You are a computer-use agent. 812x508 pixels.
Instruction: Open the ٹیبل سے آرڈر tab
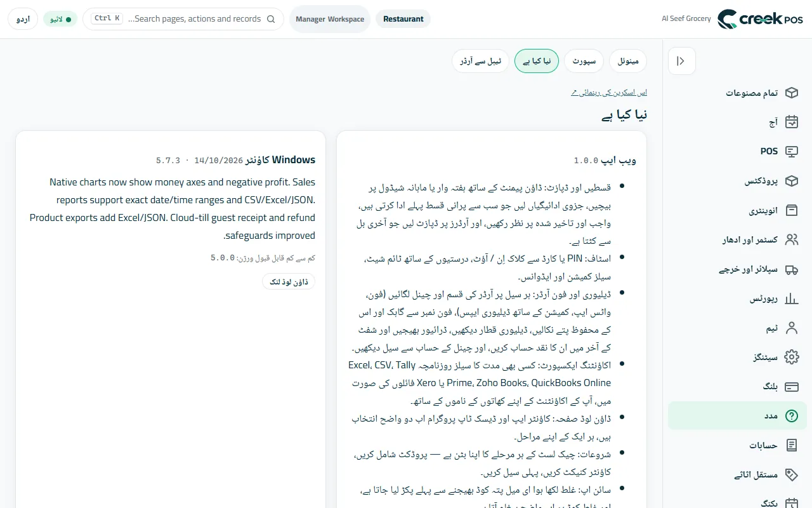pyautogui.click(x=480, y=61)
